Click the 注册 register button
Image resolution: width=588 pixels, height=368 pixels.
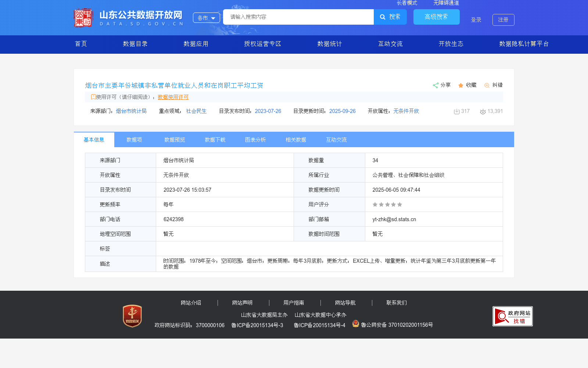coord(503,20)
